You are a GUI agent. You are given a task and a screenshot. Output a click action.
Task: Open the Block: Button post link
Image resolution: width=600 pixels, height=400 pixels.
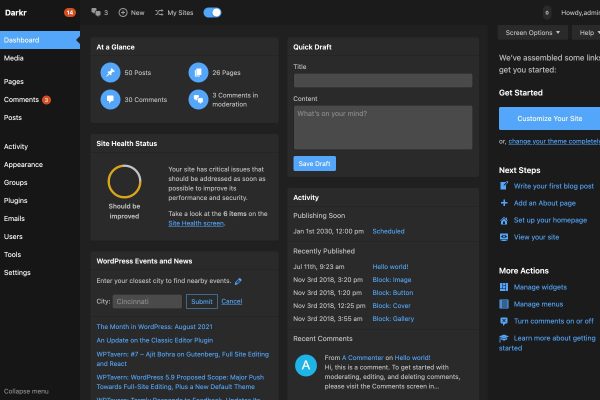tap(393, 293)
